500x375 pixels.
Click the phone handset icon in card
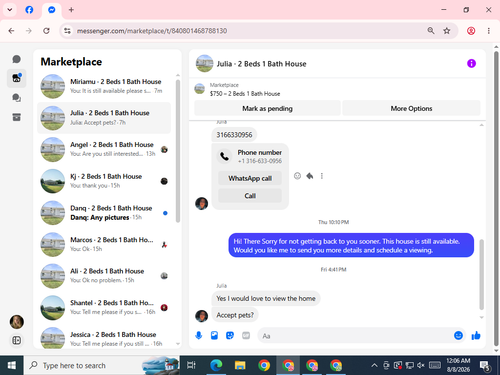225,156
